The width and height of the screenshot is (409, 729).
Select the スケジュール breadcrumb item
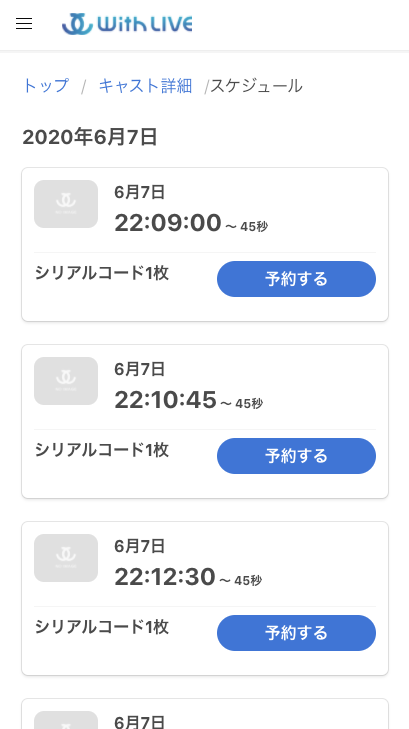[256, 86]
